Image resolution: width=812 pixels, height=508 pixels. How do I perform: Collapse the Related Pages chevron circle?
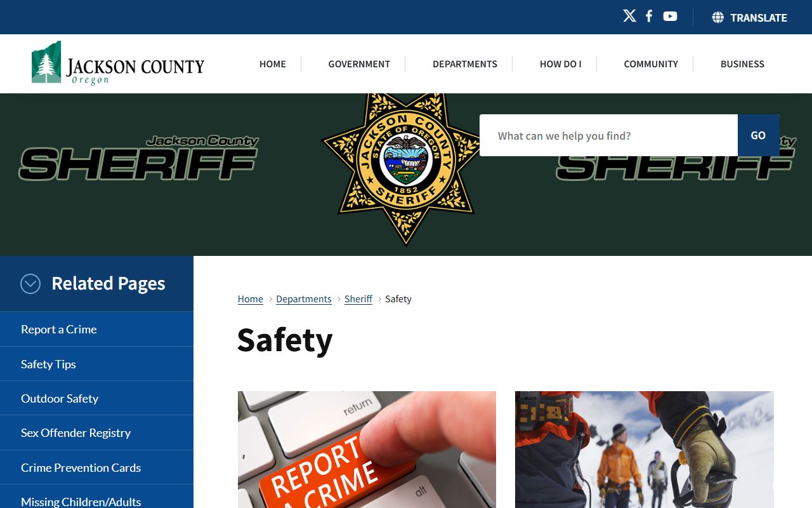click(x=30, y=284)
